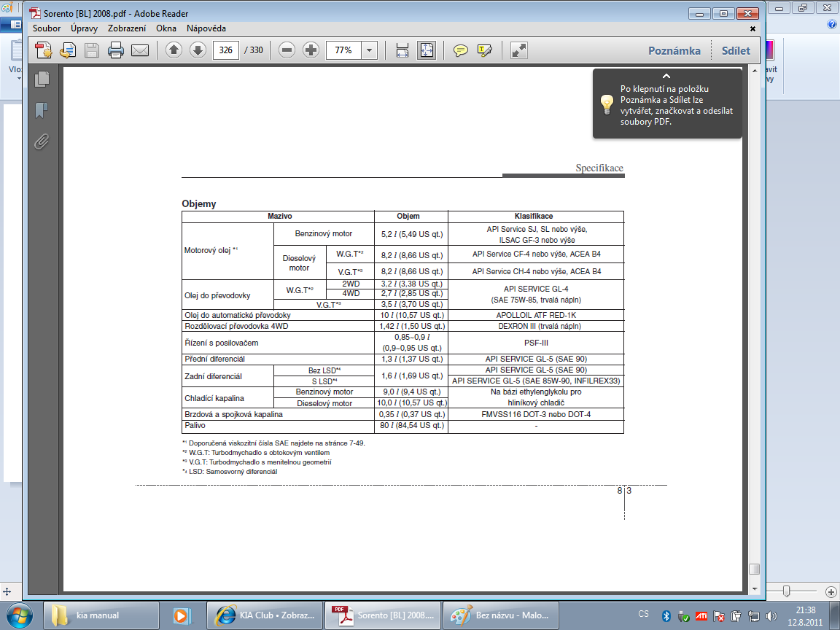Select the Highlight text tool

click(485, 50)
